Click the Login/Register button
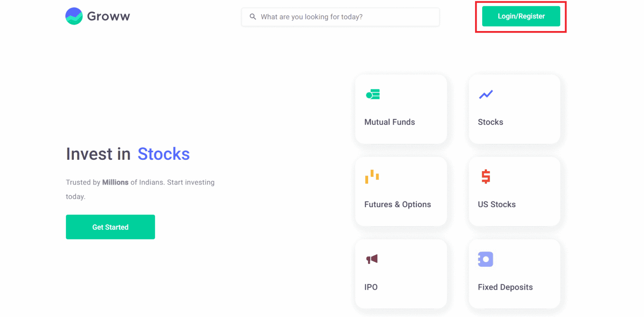This screenshot has width=644, height=317. tap(520, 16)
